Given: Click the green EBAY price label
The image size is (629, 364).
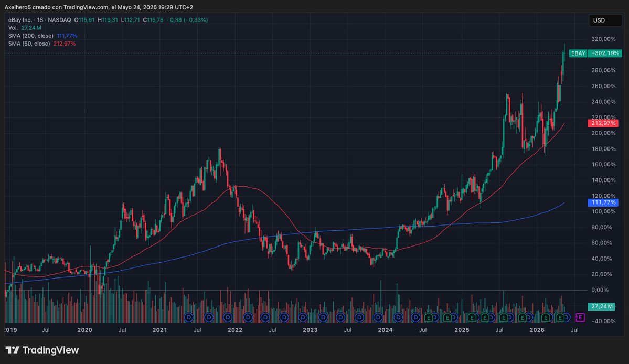Looking at the screenshot, I should tap(578, 53).
